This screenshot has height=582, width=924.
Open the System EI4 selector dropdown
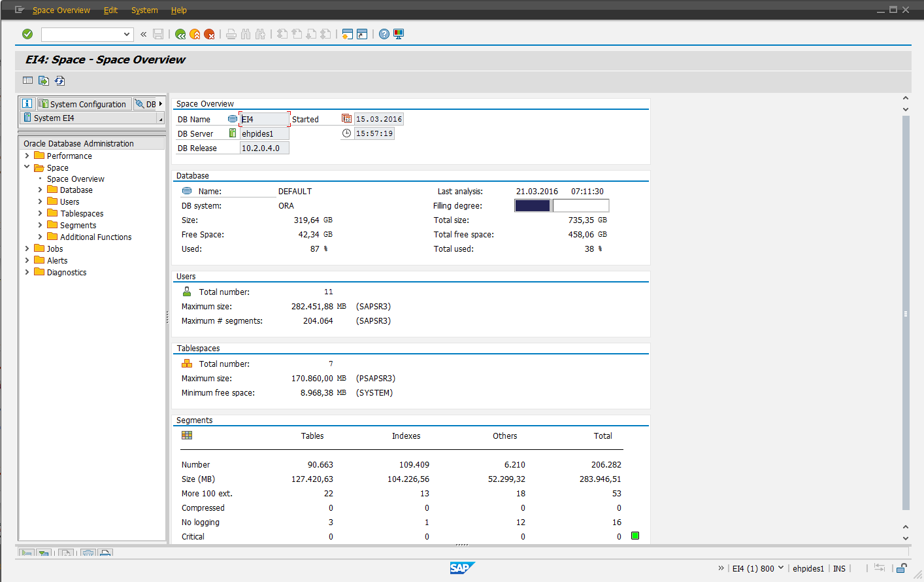pyautogui.click(x=160, y=118)
